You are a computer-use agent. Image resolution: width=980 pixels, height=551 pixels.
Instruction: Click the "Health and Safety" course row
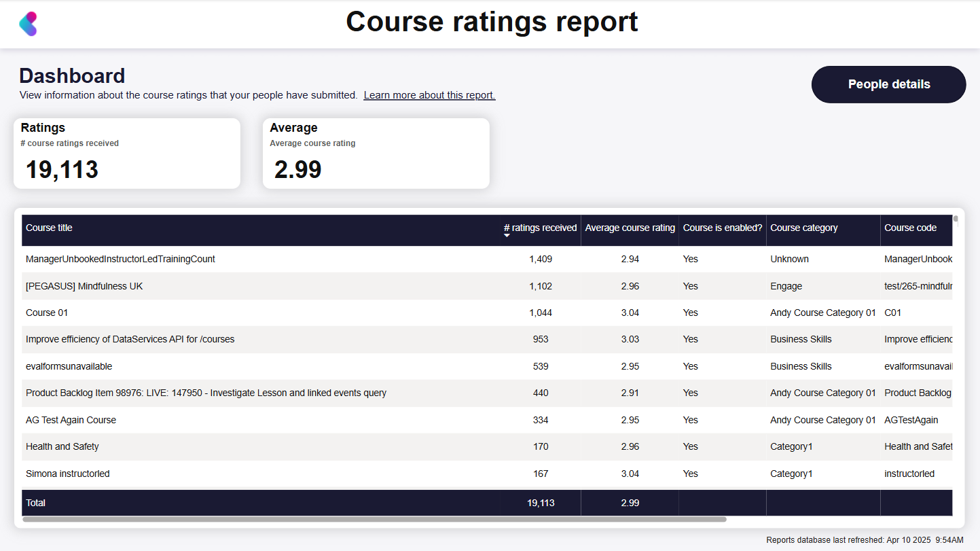coord(272,446)
